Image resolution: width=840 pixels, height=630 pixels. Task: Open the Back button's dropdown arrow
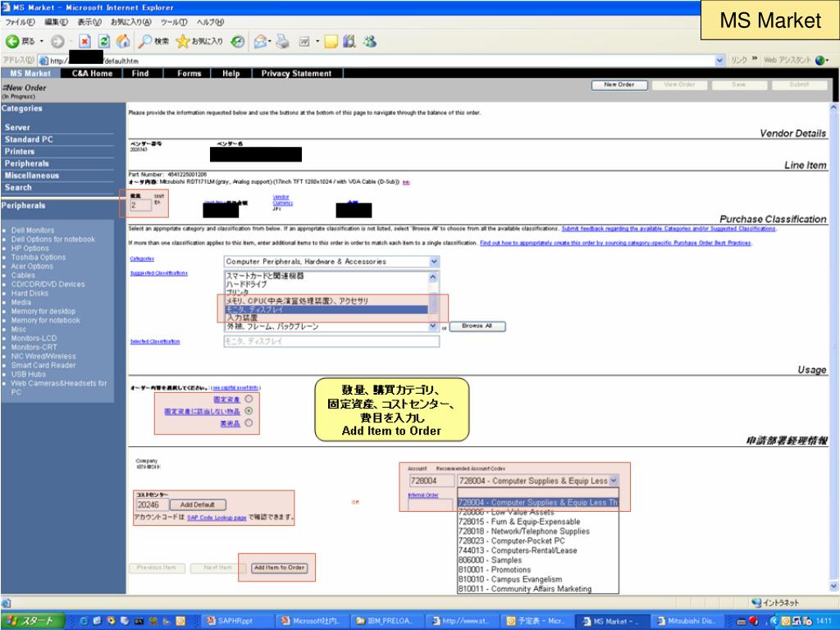[41, 41]
